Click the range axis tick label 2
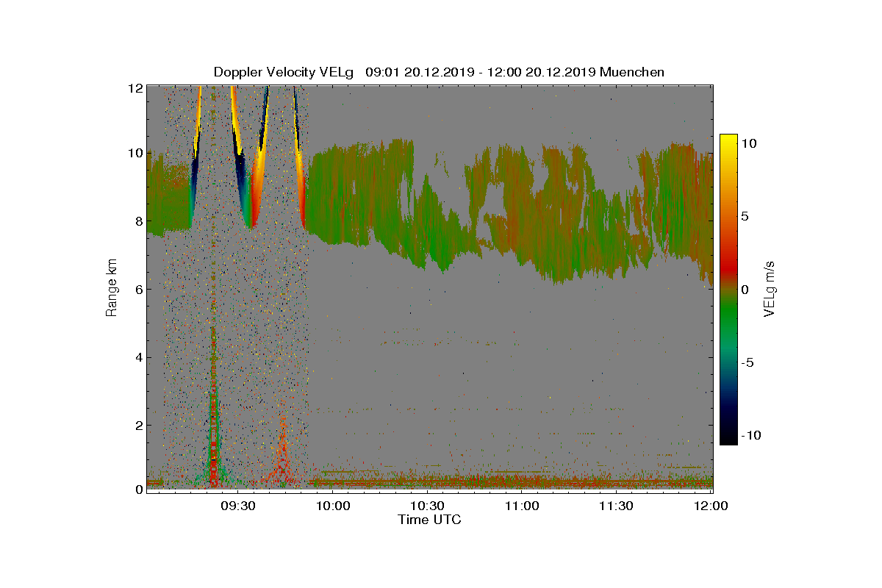882x588 pixels. point(137,424)
